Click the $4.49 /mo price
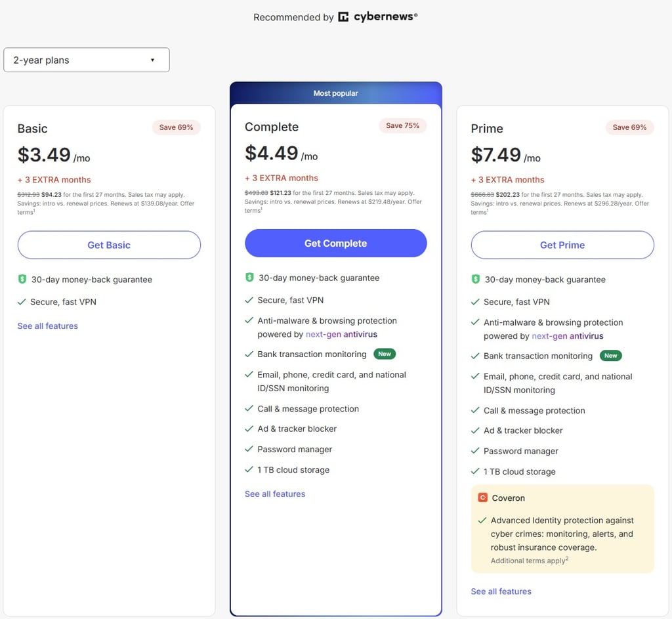 (281, 153)
